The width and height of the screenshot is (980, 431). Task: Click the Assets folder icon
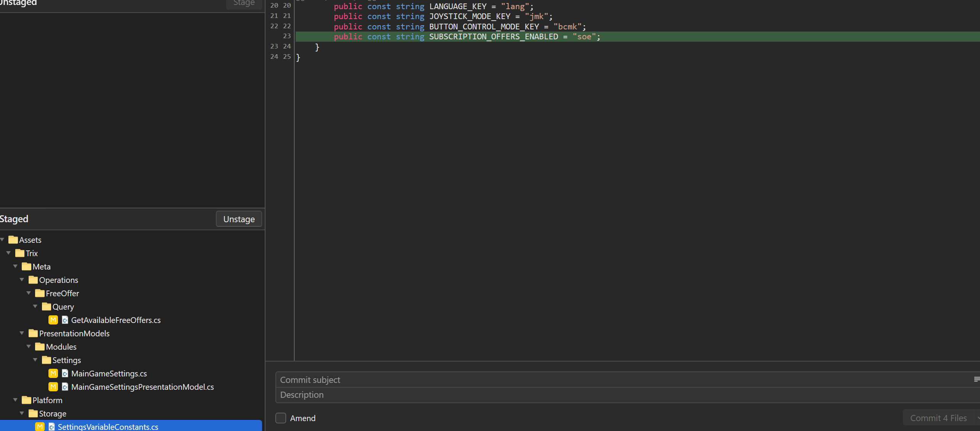coord(13,240)
